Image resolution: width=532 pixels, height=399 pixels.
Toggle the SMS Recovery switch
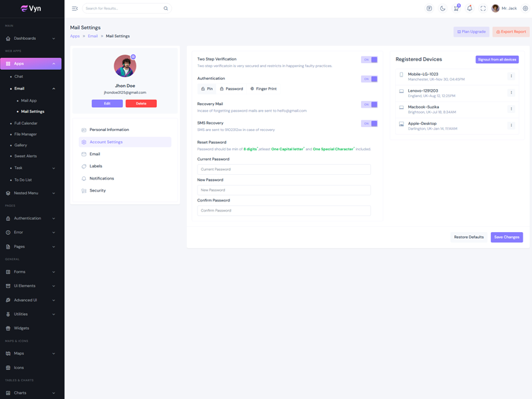369,124
